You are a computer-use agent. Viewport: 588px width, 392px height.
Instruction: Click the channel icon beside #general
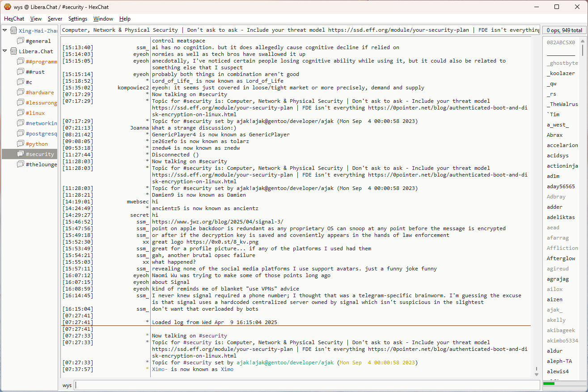pos(21,41)
